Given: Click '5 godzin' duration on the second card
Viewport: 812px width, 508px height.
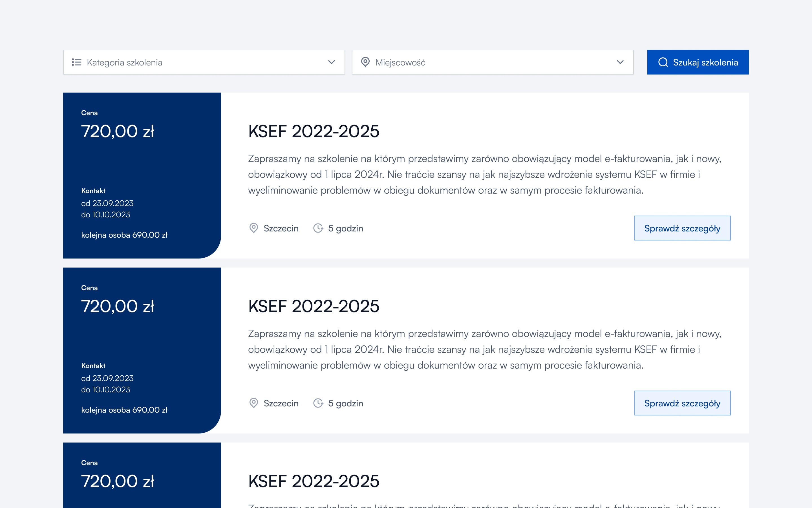Looking at the screenshot, I should pyautogui.click(x=346, y=404).
